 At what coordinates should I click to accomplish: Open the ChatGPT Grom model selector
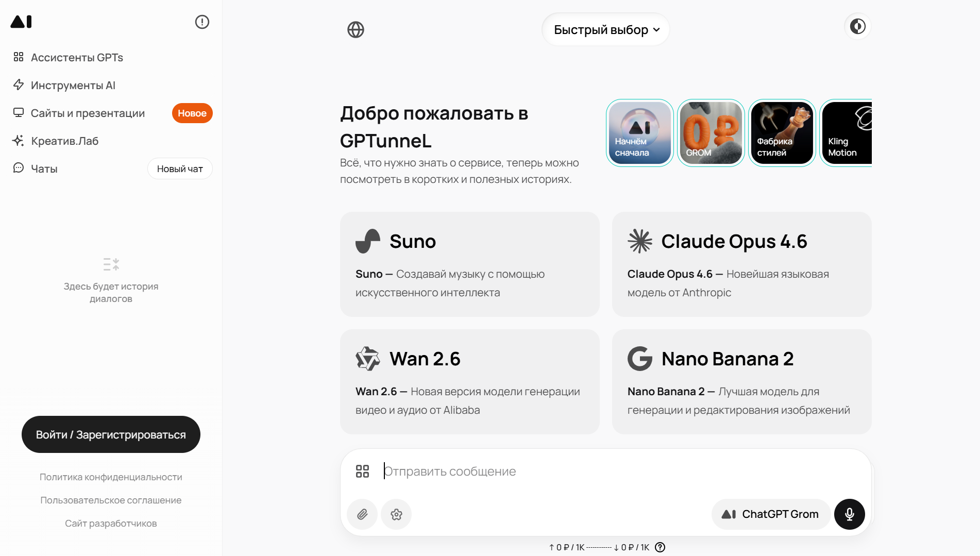tap(771, 514)
